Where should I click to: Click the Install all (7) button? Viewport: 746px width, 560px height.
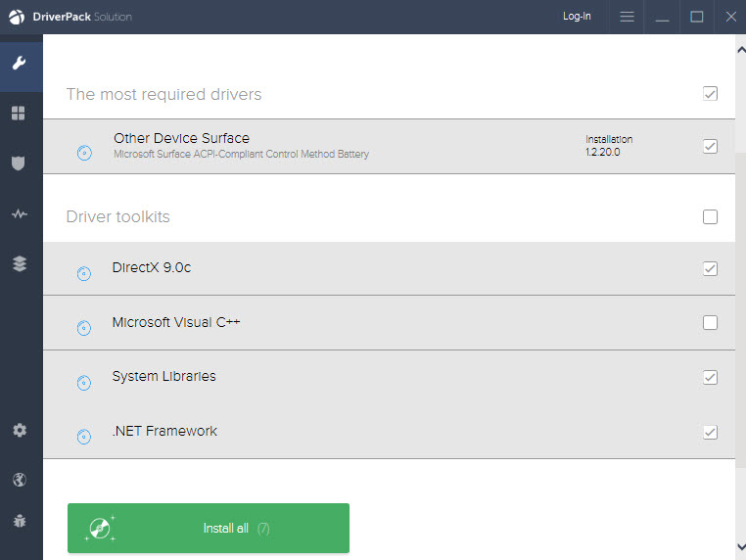[209, 528]
